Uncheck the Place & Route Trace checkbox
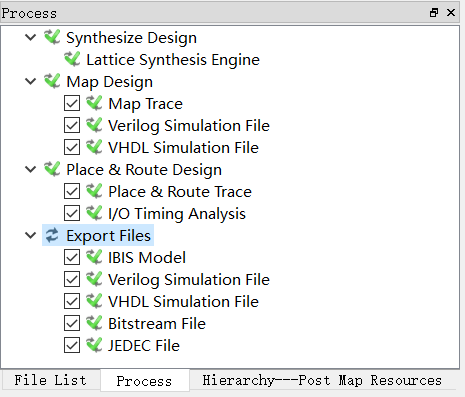The width and height of the screenshot is (465, 397). click(x=72, y=191)
